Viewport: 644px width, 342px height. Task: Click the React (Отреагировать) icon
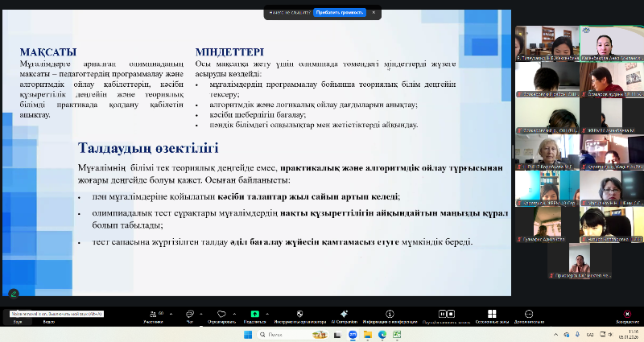point(221,313)
